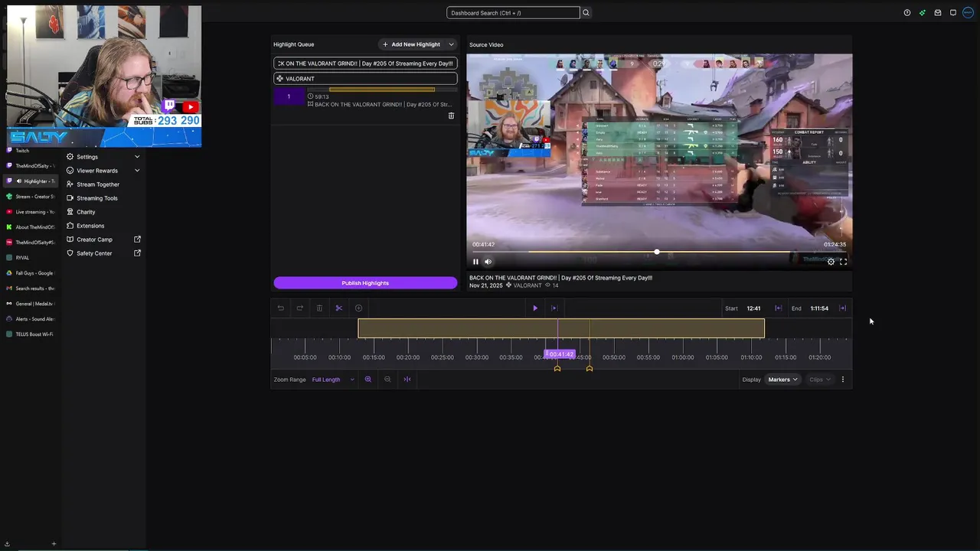Open the user avatar menu
Viewport: 980px width, 551px height.
pos(969,13)
